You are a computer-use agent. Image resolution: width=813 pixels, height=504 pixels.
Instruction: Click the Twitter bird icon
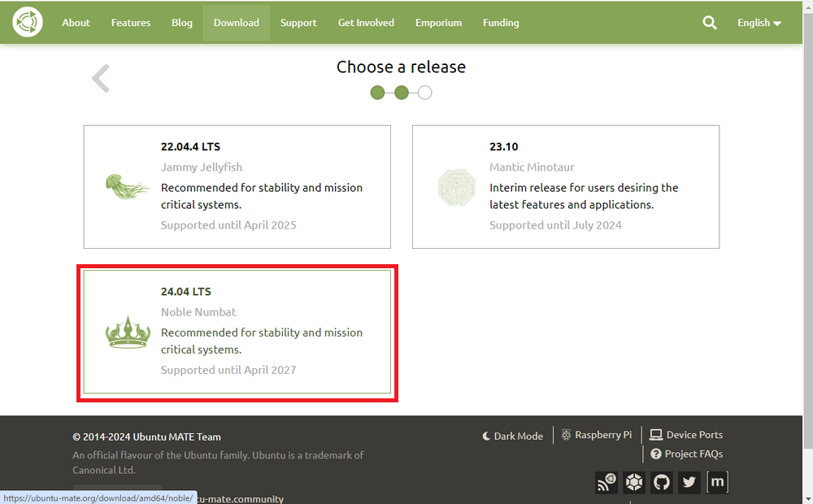point(689,482)
